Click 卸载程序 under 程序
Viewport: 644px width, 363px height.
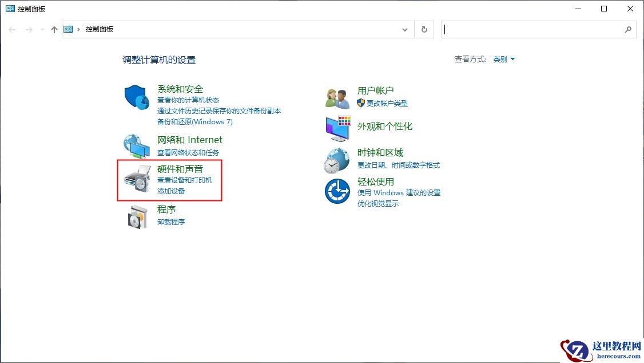[x=171, y=222]
